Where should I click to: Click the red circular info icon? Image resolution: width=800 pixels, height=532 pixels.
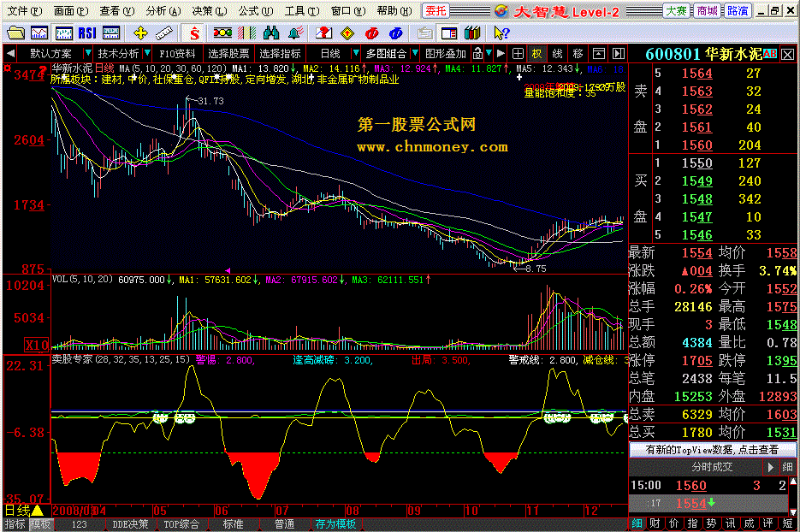[x=372, y=33]
